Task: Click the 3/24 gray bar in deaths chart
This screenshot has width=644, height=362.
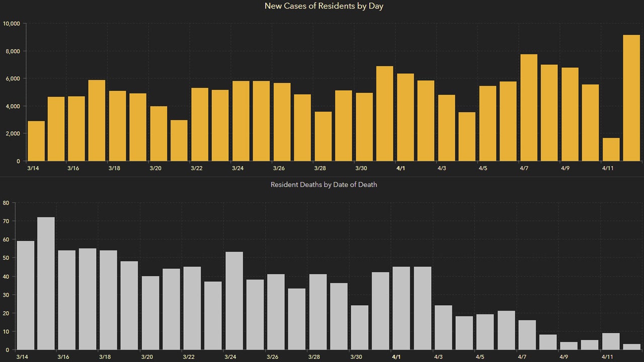Action: pos(234,301)
